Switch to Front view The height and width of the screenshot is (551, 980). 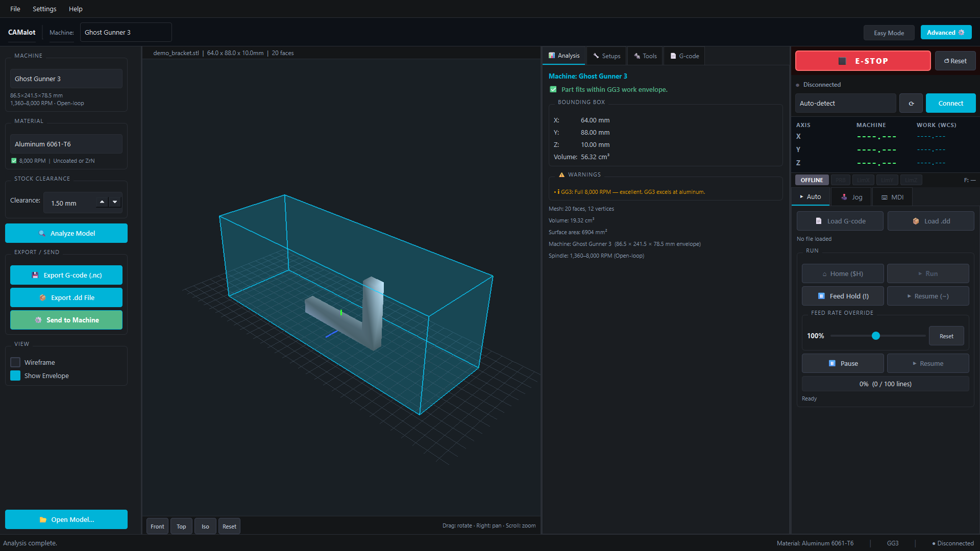pos(157,527)
